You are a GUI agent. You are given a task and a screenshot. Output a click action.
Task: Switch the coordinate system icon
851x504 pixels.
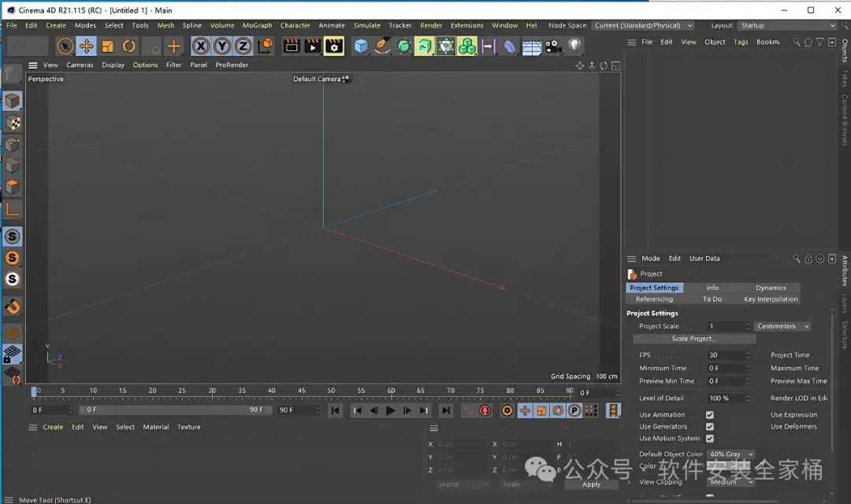(265, 46)
